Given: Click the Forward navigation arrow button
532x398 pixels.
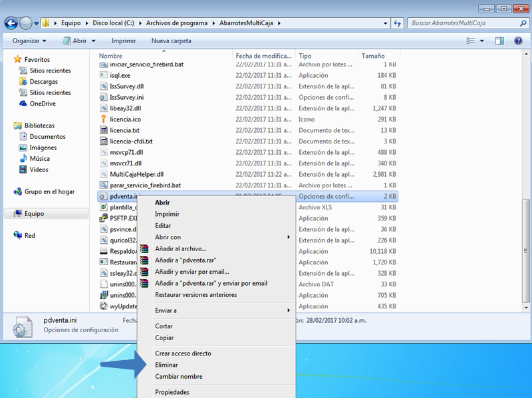Looking at the screenshot, I should pyautogui.click(x=26, y=23).
